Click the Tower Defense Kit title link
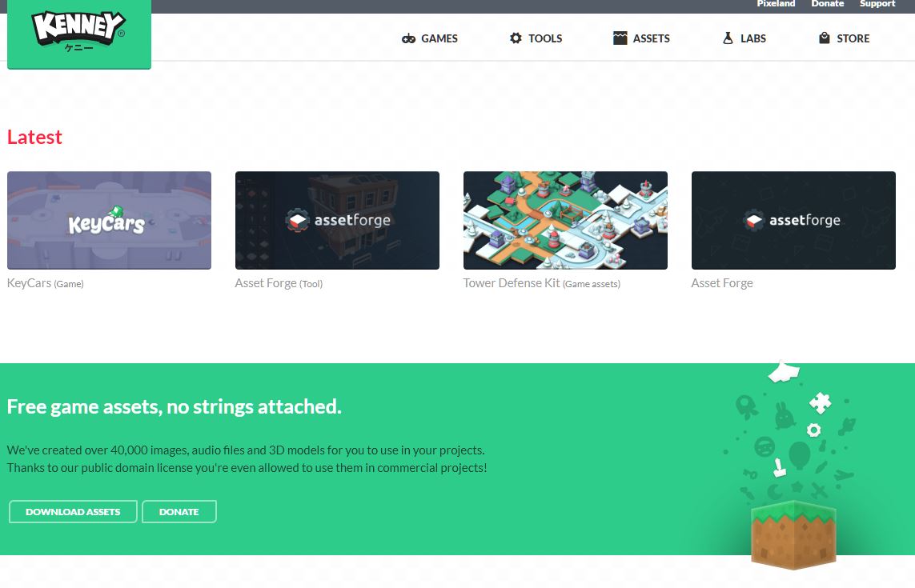Screen dimensions: 915x588 [x=541, y=283]
